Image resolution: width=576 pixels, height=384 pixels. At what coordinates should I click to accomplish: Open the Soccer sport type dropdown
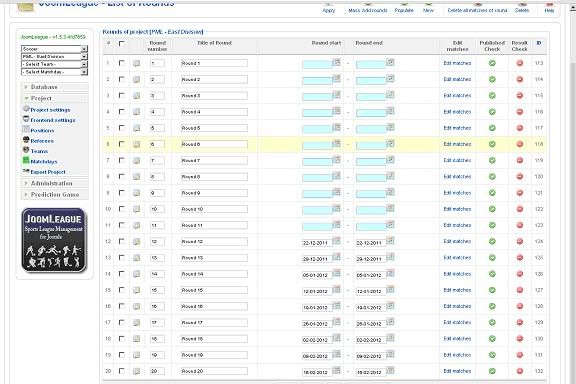click(x=54, y=49)
